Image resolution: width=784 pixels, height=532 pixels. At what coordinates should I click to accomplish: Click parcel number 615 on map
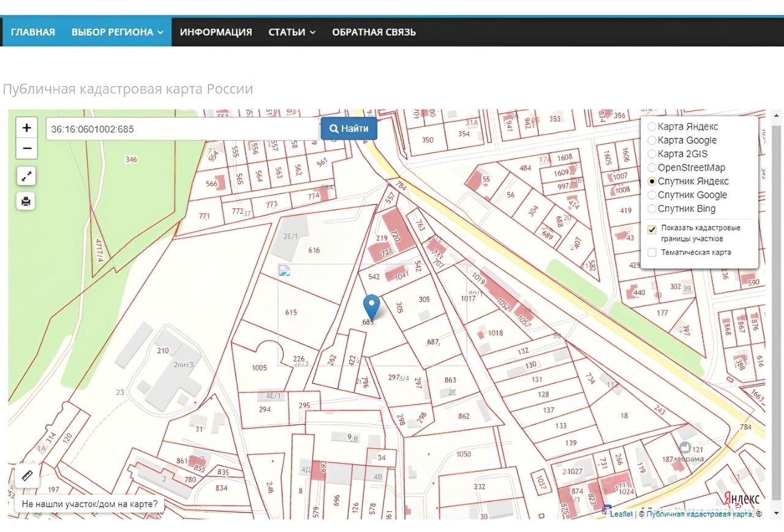(x=291, y=312)
